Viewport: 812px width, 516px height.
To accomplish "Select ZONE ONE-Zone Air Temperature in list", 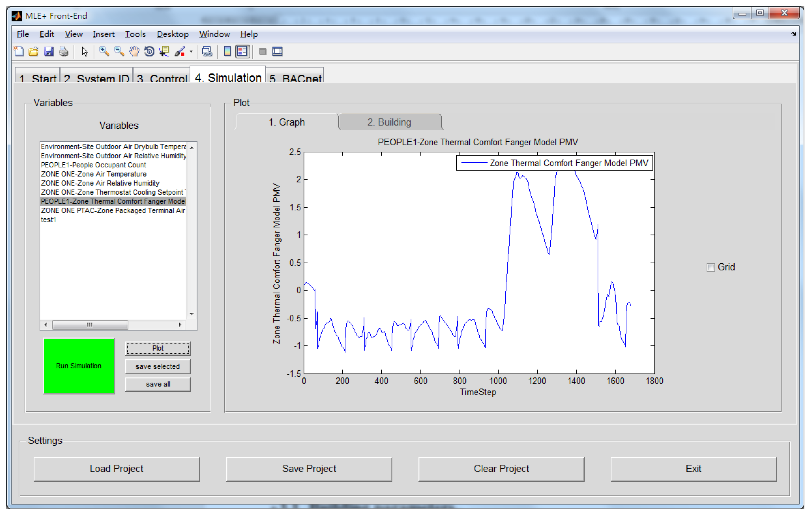I will 93,174.
